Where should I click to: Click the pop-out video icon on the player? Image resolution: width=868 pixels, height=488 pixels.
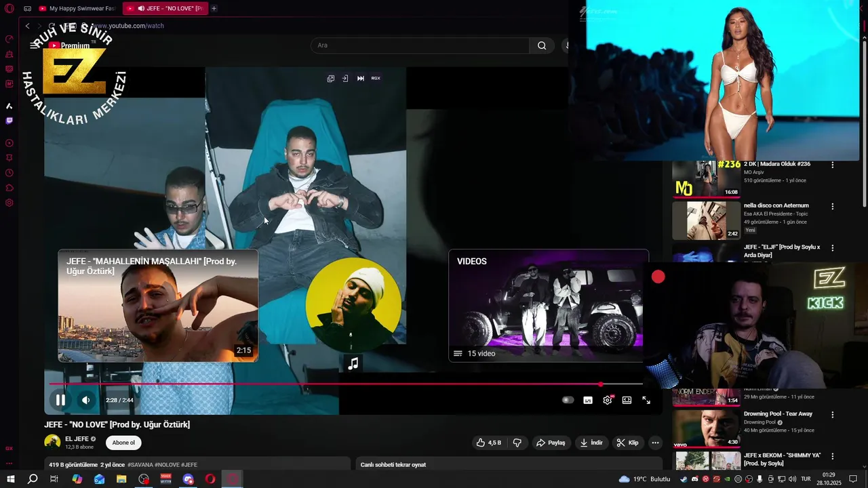pos(330,78)
